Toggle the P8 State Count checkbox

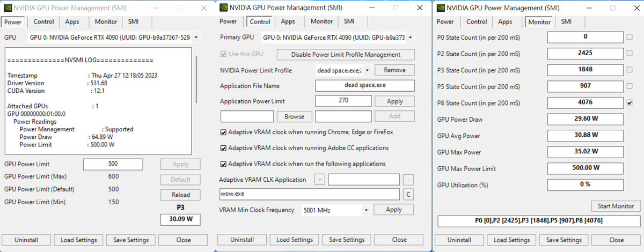pyautogui.click(x=630, y=102)
